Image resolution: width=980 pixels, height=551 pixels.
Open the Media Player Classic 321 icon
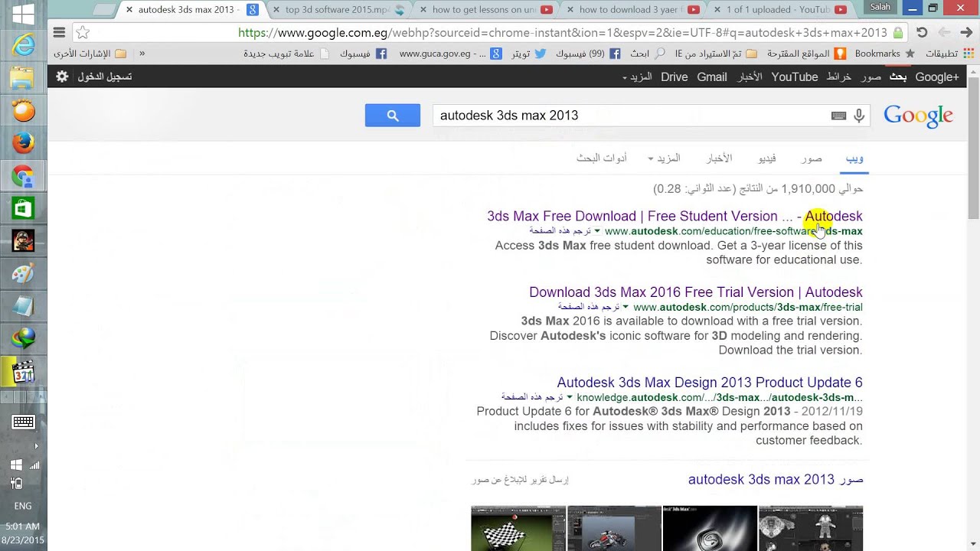click(23, 372)
